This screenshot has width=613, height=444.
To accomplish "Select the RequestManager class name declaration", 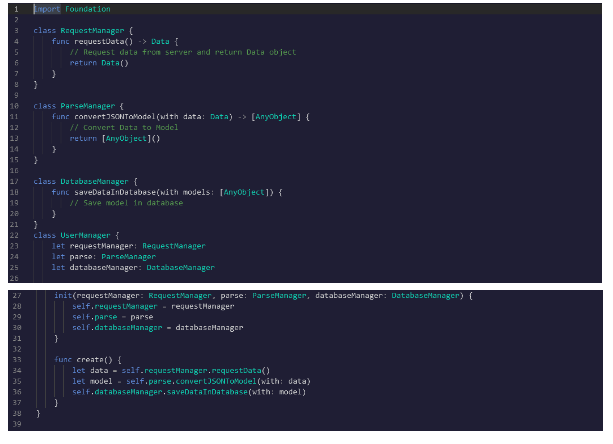I will click(x=91, y=32).
